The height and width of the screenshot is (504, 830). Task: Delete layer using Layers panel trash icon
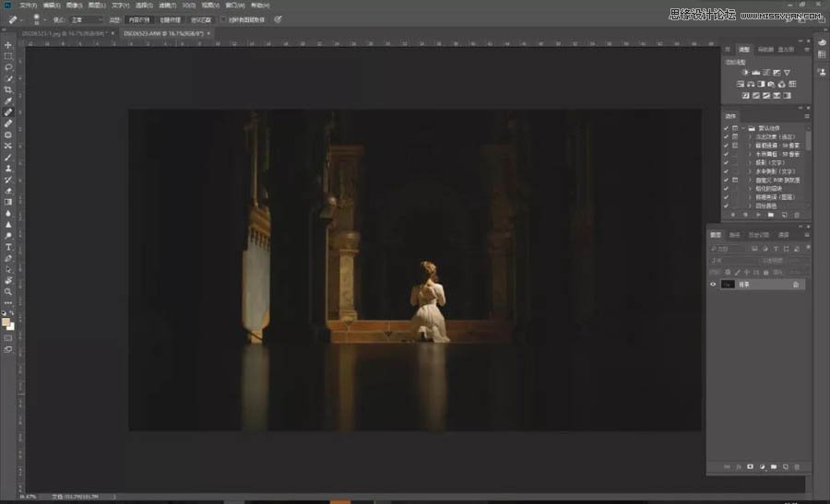coord(797,467)
